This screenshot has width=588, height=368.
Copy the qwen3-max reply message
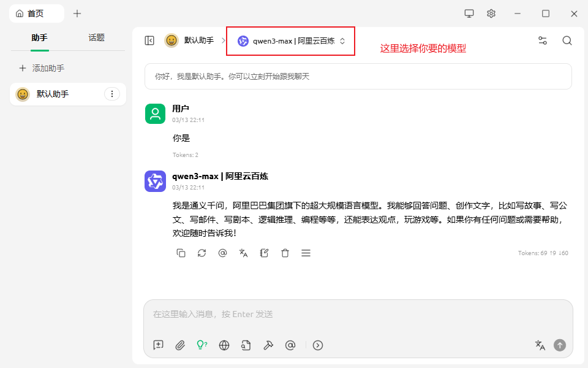pos(181,253)
